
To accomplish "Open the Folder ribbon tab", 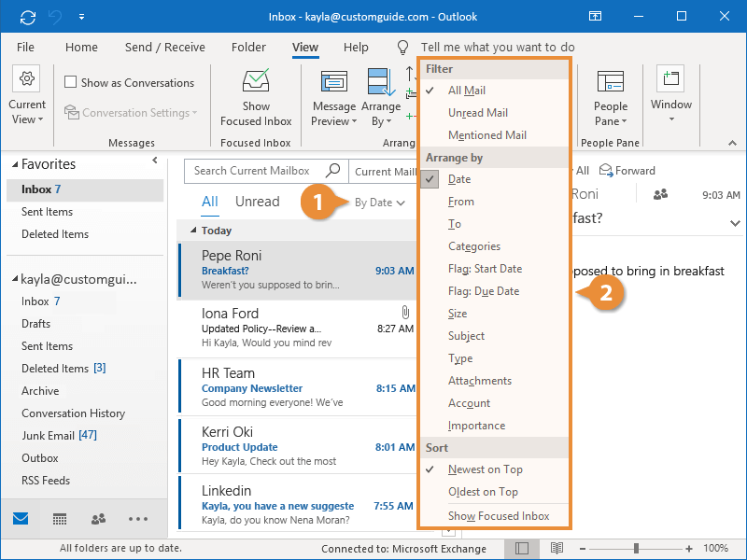I will click(x=248, y=48).
